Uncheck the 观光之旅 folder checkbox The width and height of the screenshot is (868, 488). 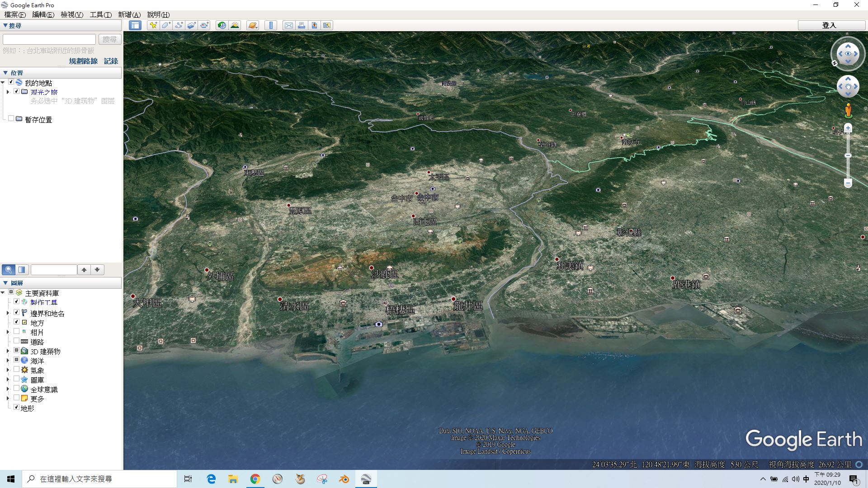pyautogui.click(x=17, y=91)
